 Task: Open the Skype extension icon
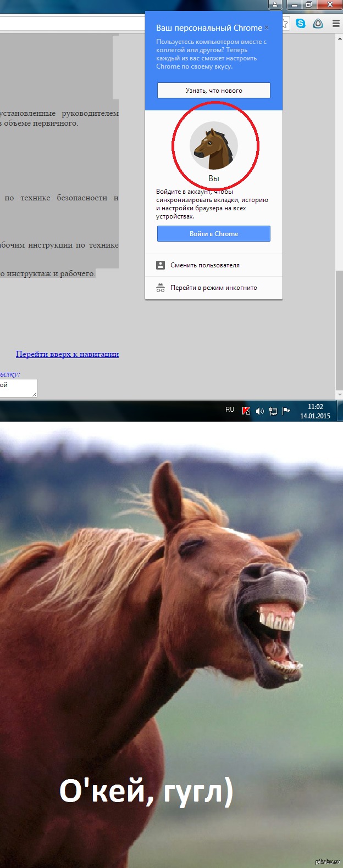point(301,23)
